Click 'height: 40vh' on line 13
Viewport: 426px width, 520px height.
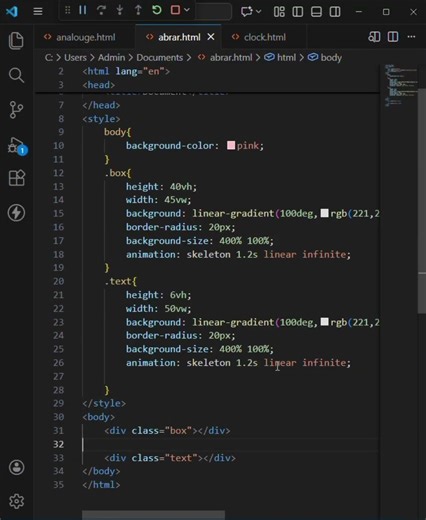coord(161,186)
